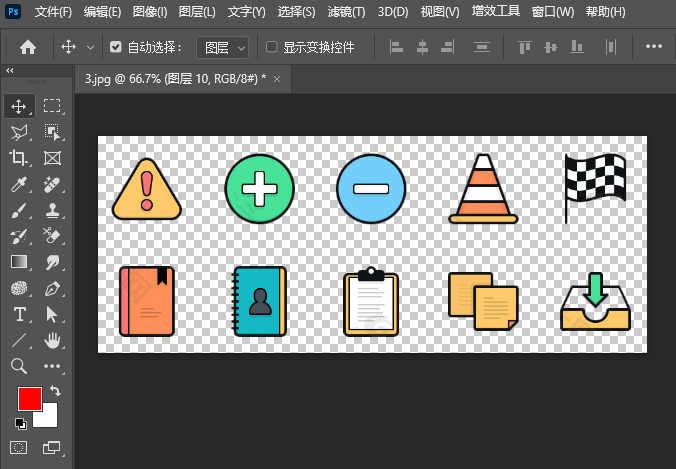Open the 图层 auto-select dropdown

click(x=222, y=47)
